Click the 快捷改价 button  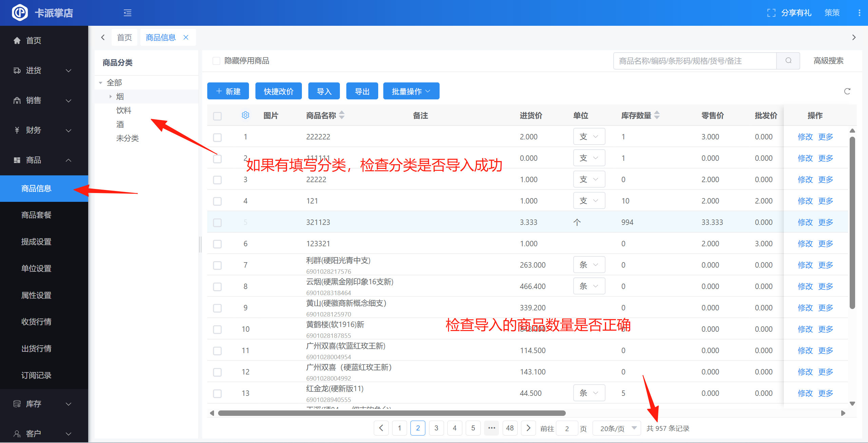coord(278,91)
